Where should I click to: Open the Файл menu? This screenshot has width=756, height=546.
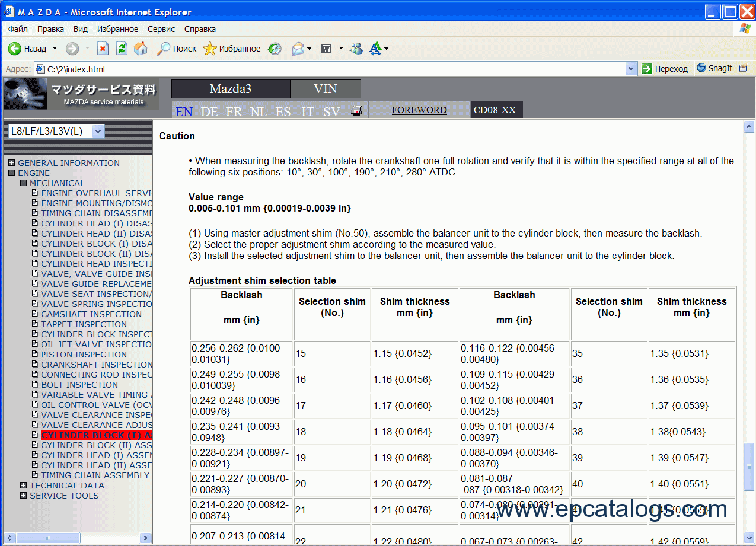18,29
